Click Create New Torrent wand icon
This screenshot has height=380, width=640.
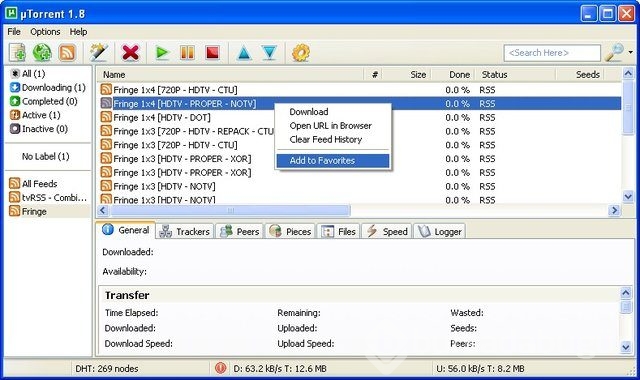[99, 53]
